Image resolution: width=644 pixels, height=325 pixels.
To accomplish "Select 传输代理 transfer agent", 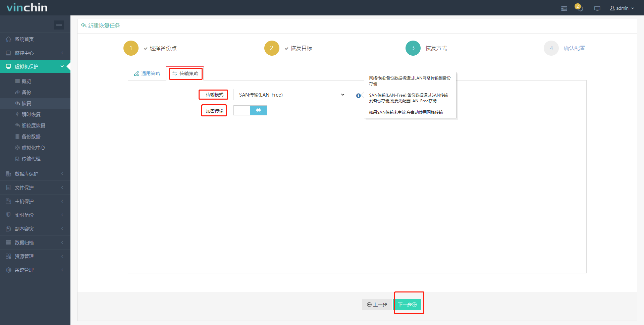I will pyautogui.click(x=31, y=158).
